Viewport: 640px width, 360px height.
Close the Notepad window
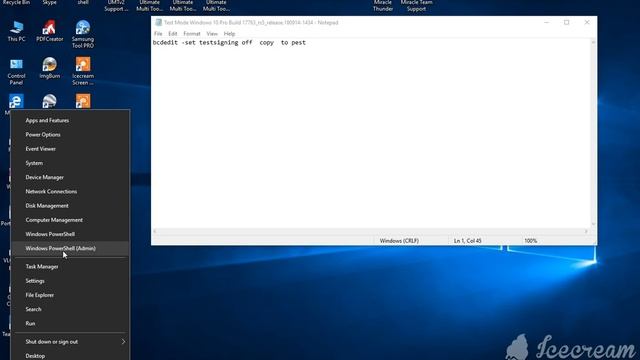coord(587,22)
